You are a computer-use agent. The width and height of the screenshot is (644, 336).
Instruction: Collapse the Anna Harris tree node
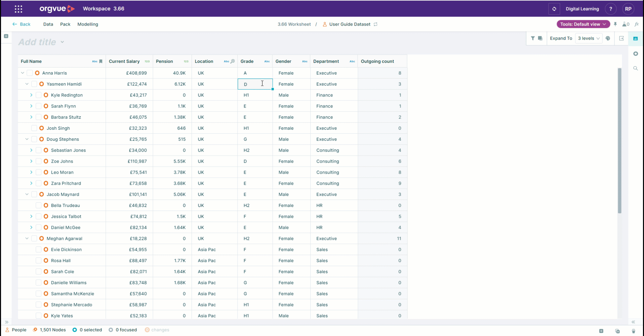[x=23, y=73]
